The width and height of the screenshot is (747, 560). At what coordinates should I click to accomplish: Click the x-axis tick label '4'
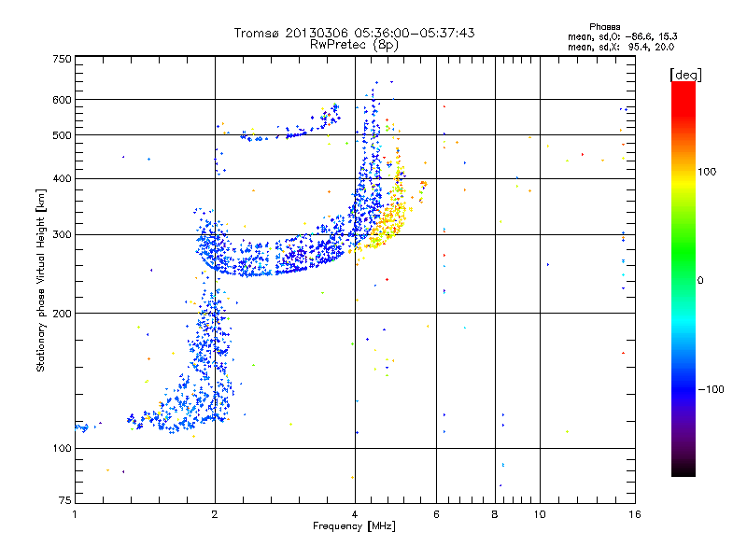(355, 514)
